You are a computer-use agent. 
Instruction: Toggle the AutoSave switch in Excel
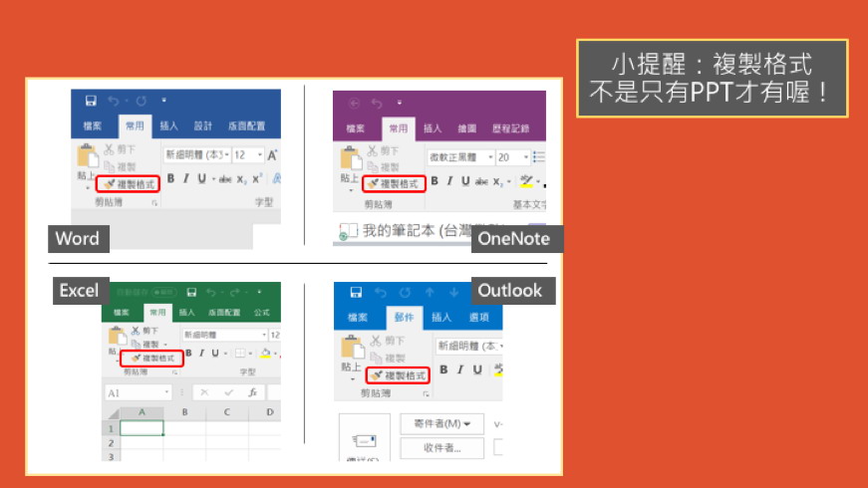tap(163, 292)
